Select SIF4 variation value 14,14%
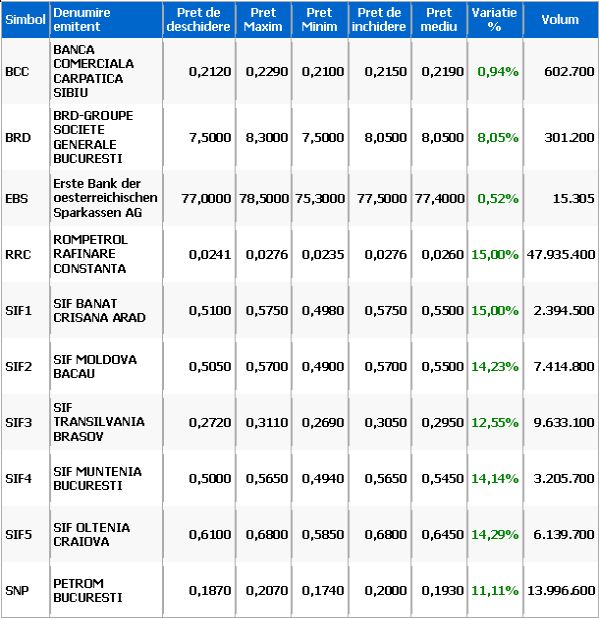The image size is (599, 619). 495,479
